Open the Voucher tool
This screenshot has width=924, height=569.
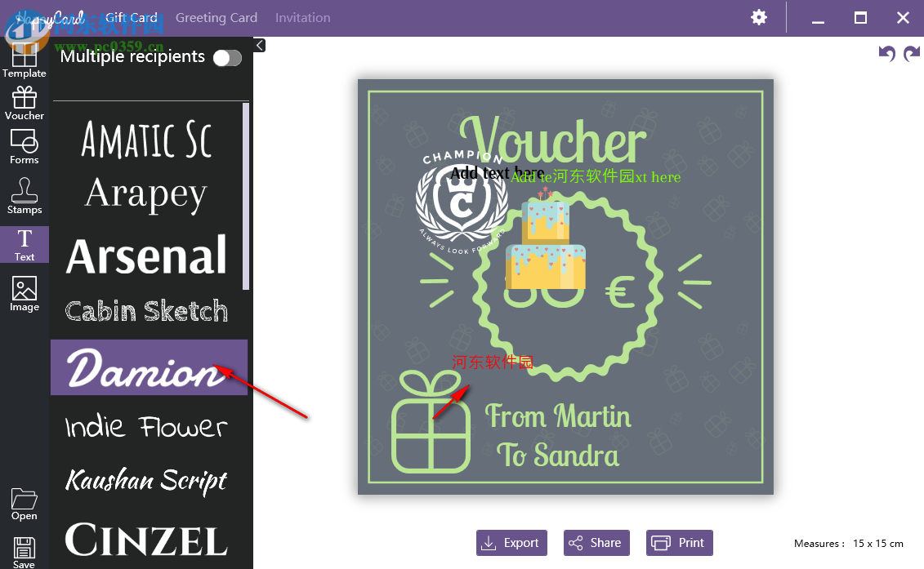click(x=25, y=103)
